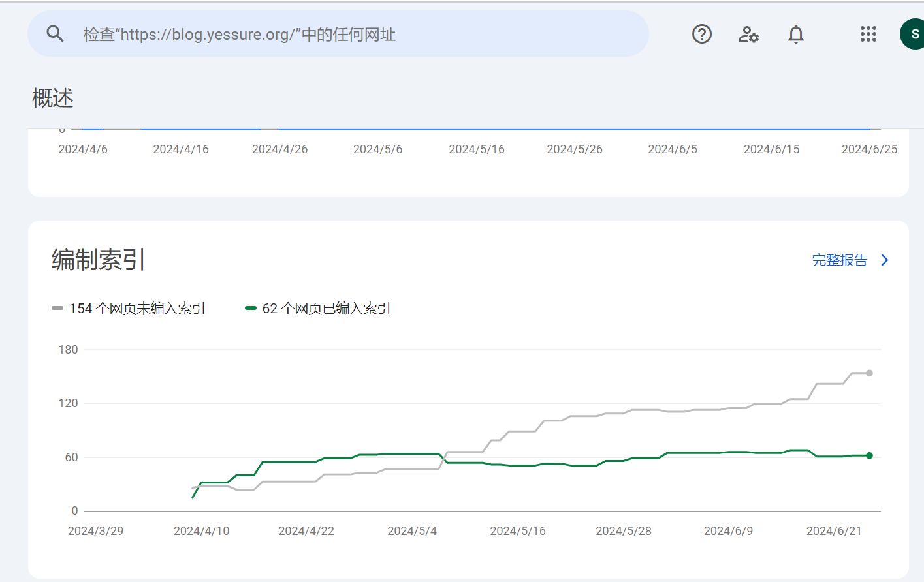This screenshot has width=924, height=582.
Task: Select the 62 个网页已编入索引 legend label
Action: coord(326,309)
